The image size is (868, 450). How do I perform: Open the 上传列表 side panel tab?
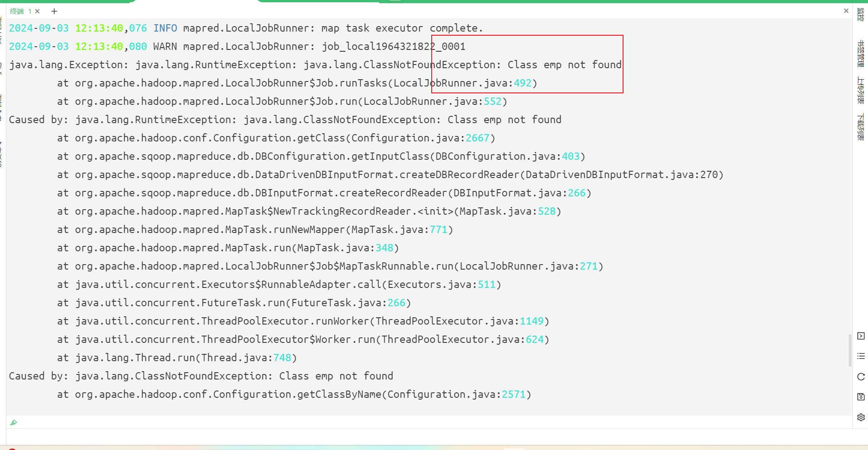click(861, 90)
